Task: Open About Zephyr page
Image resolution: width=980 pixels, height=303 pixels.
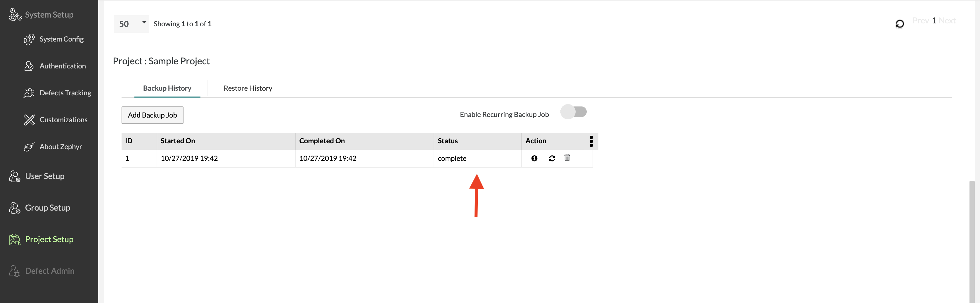Action: click(60, 147)
